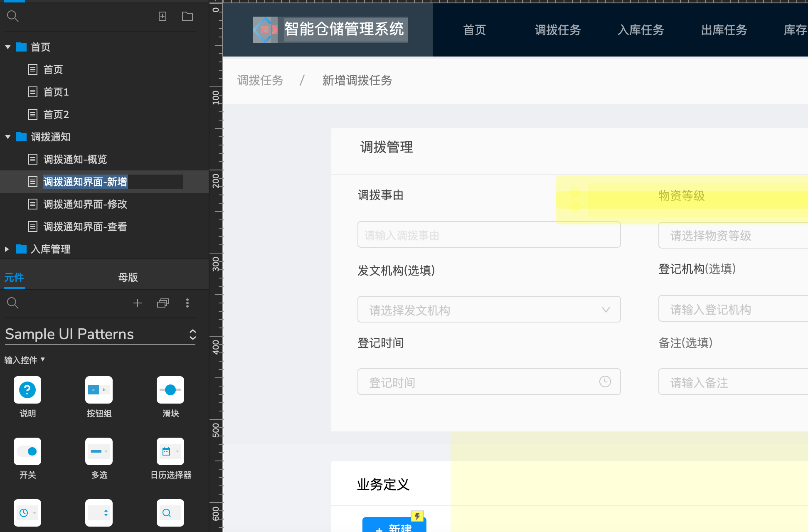808x532 pixels.
Task: Select the 调拨通知界面-新增 page
Action: tap(85, 182)
